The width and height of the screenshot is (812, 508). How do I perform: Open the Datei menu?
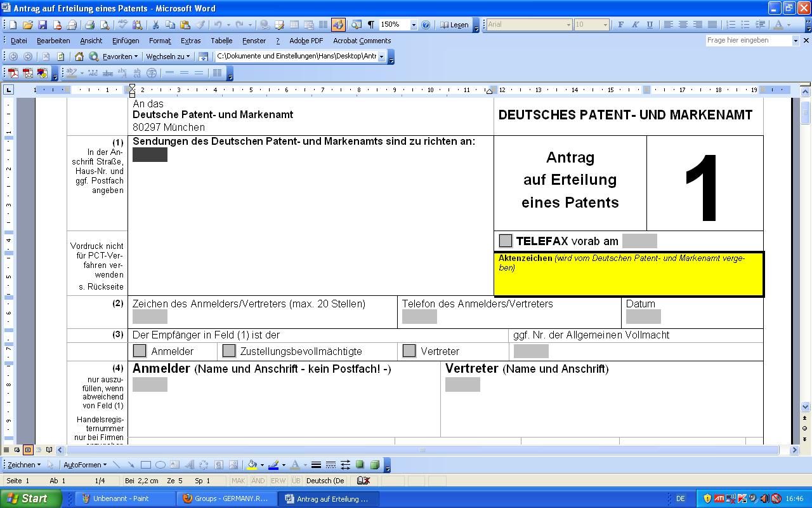[19, 41]
